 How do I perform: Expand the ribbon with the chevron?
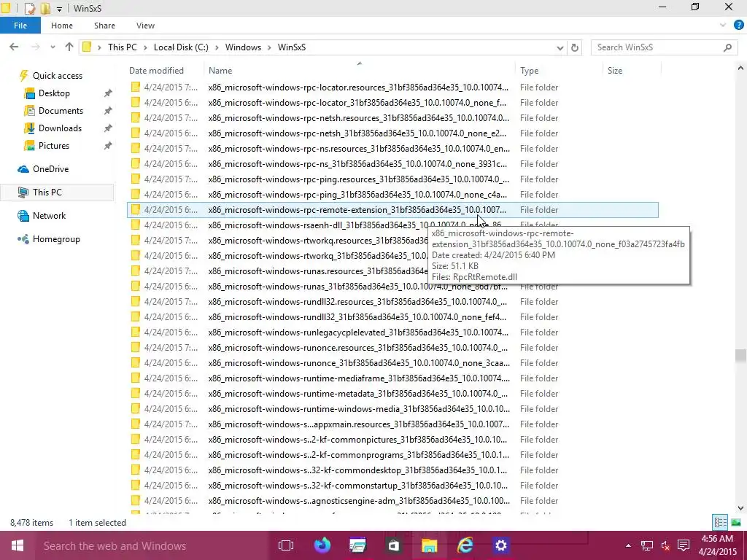723,26
